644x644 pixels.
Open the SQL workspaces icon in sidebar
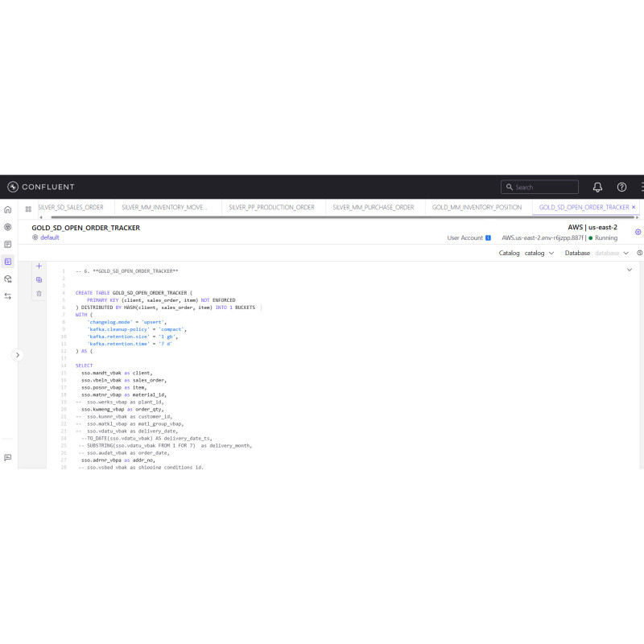click(7, 261)
